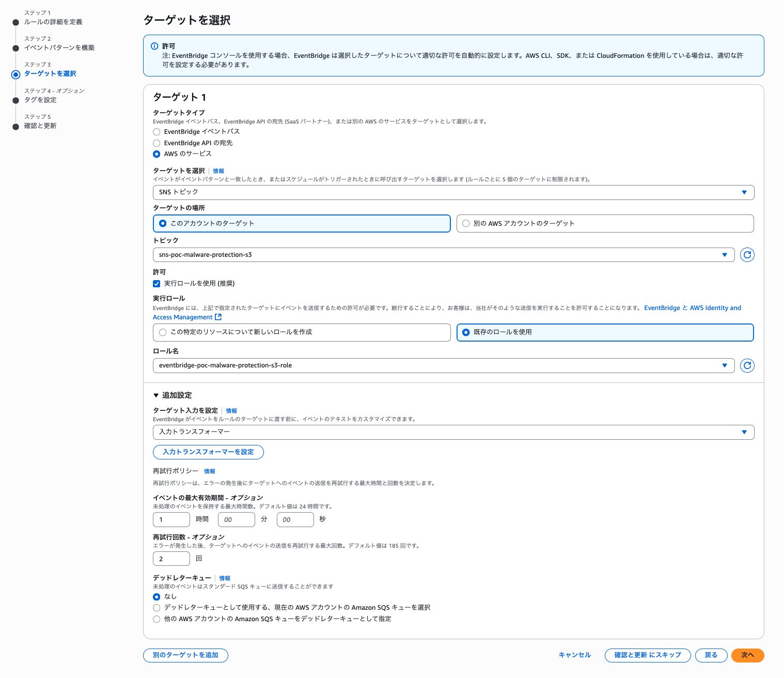Screen dimensions: 784x678
Task: Go to step 4 タグを設定
Action: [40, 100]
